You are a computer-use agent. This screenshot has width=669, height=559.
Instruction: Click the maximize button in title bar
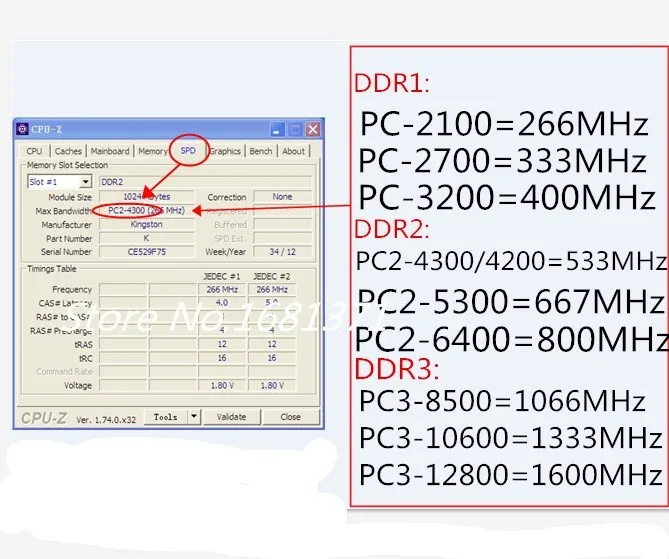[294, 129]
